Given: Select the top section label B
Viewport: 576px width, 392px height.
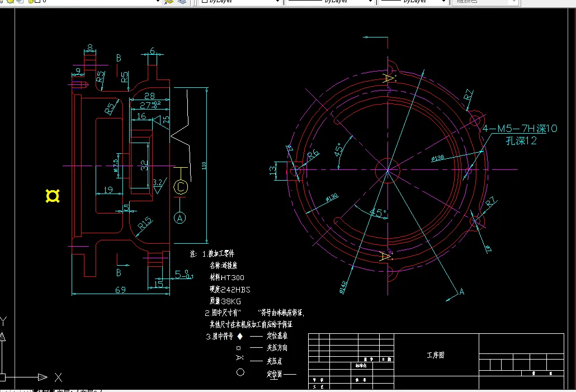Looking at the screenshot, I should [x=119, y=58].
